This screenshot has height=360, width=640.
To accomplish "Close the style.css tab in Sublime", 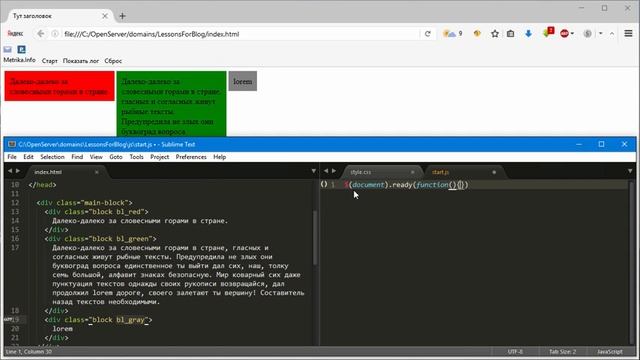I will pyautogui.click(x=412, y=172).
